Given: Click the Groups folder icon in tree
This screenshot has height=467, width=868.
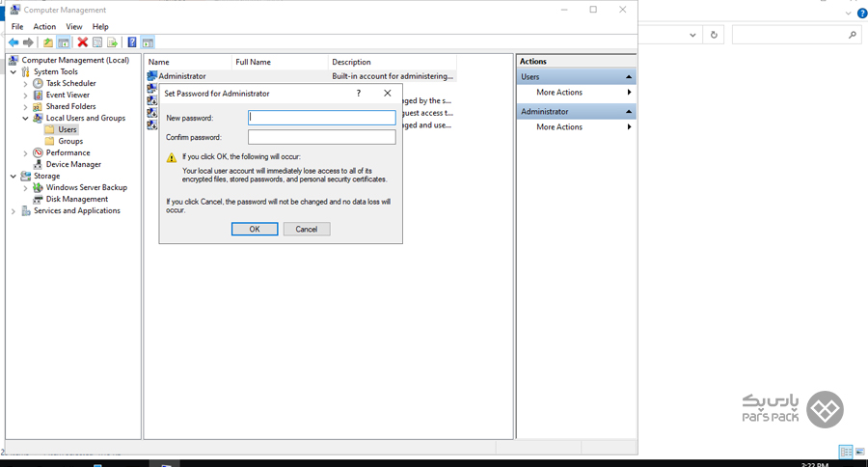Looking at the screenshot, I should 50,141.
